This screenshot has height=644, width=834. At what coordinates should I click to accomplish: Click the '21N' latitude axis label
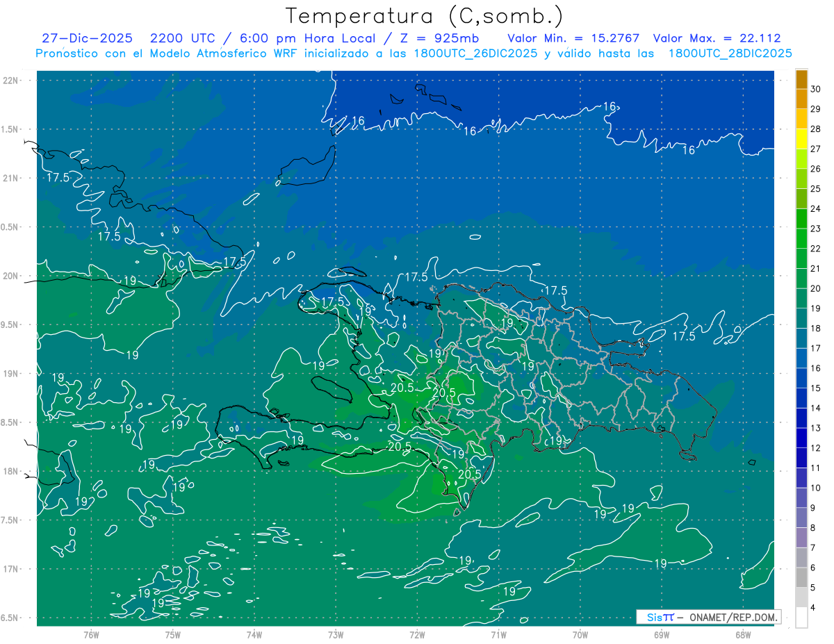coord(11,178)
